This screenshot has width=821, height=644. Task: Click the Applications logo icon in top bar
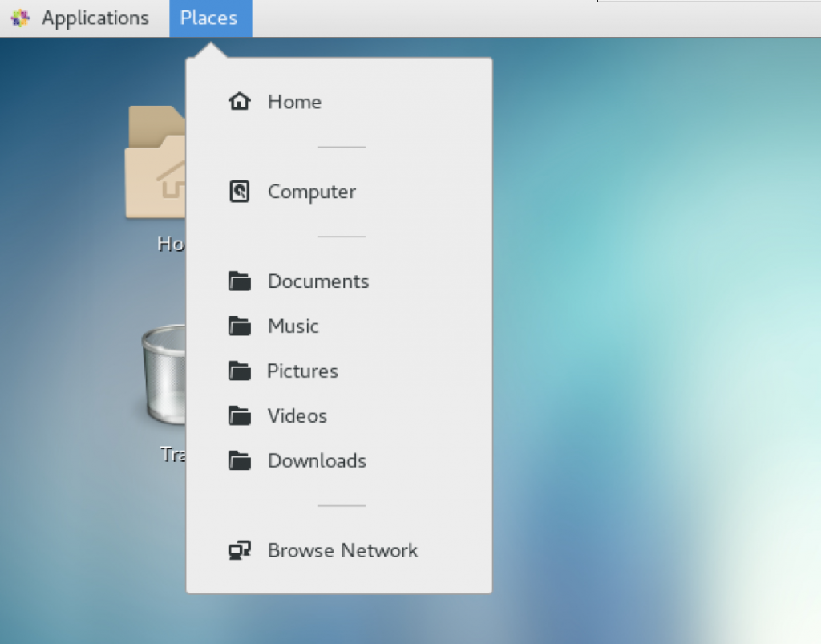coord(20,18)
